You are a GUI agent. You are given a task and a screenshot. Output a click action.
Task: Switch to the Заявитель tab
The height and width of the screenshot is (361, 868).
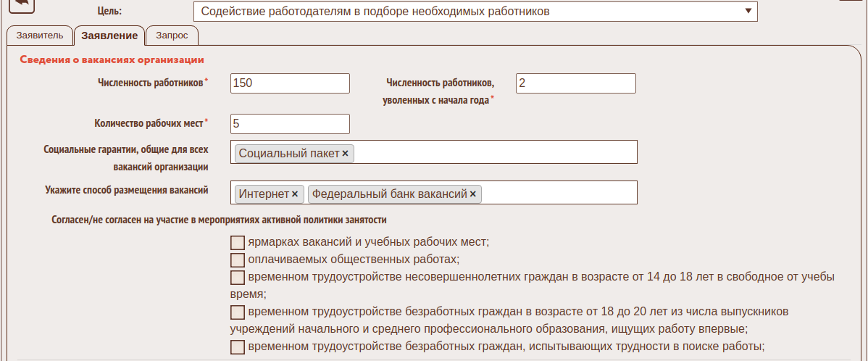pyautogui.click(x=40, y=36)
